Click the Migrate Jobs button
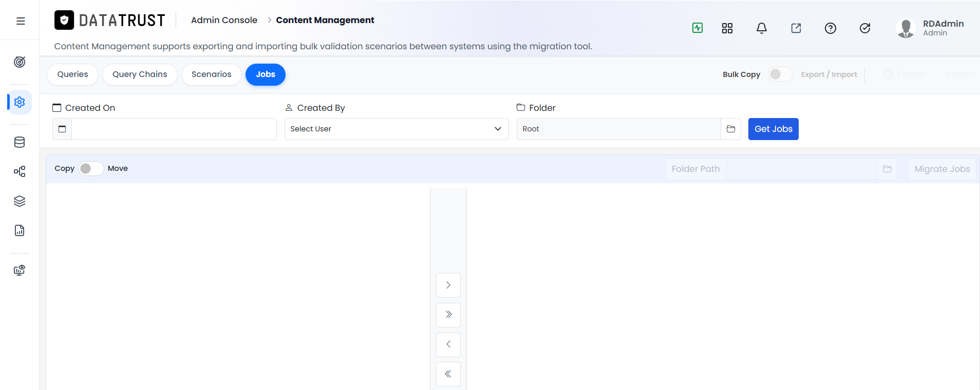 [943, 169]
